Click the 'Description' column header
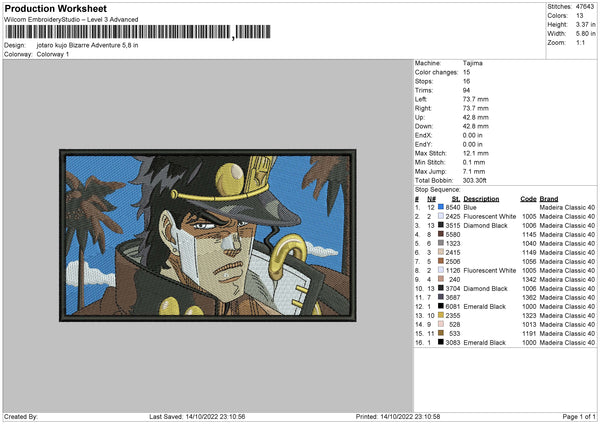The height and width of the screenshot is (424, 600). 481,199
